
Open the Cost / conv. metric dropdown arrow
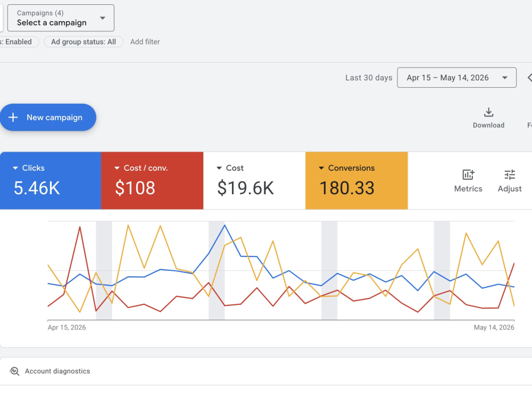117,168
